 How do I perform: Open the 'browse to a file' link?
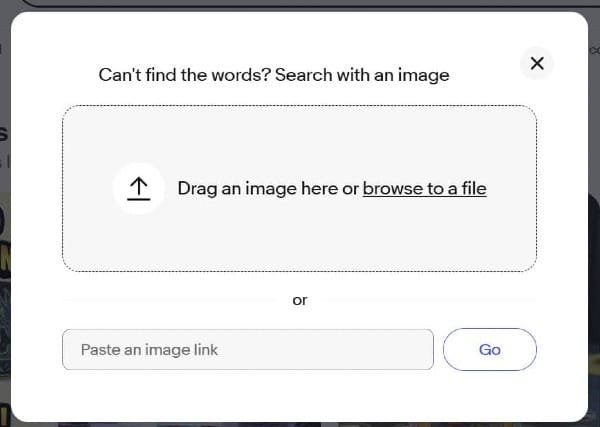click(x=424, y=188)
